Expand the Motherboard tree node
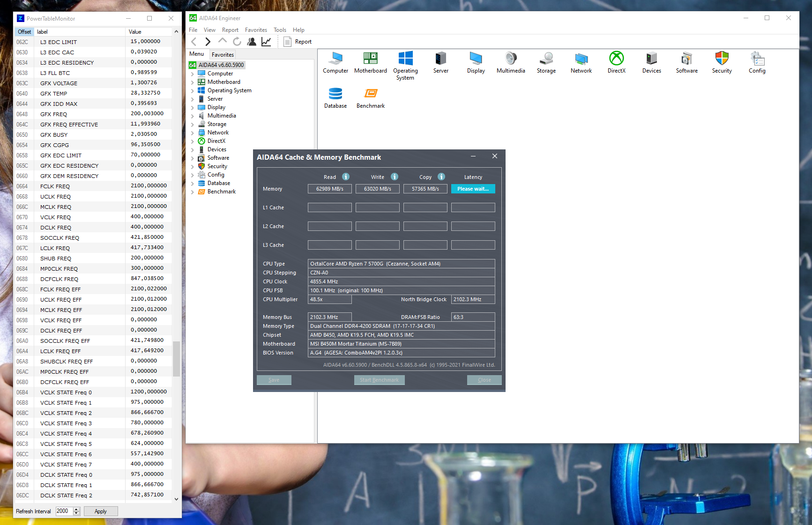 point(192,82)
